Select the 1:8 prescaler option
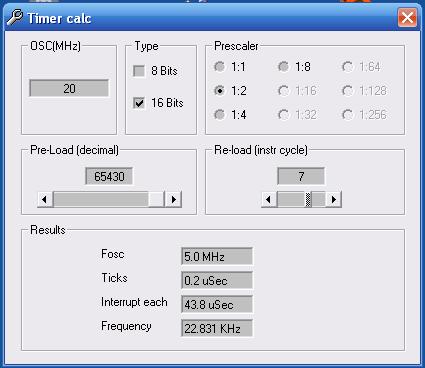Viewport: 425px width, 368px height. (283, 67)
